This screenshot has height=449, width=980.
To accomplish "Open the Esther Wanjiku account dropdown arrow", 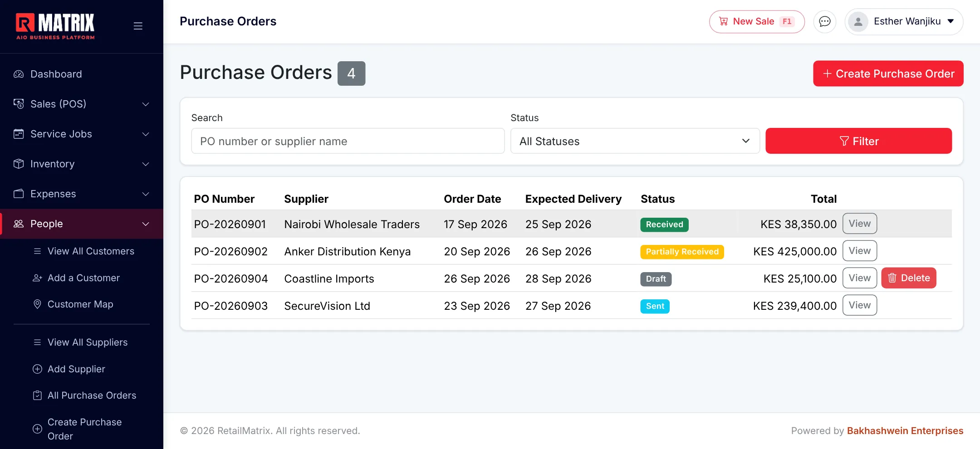I will [x=951, y=21].
